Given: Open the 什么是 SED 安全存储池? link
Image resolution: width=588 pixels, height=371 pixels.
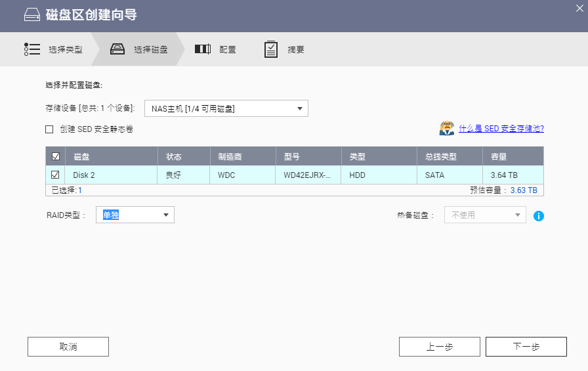Looking at the screenshot, I should click(x=501, y=129).
